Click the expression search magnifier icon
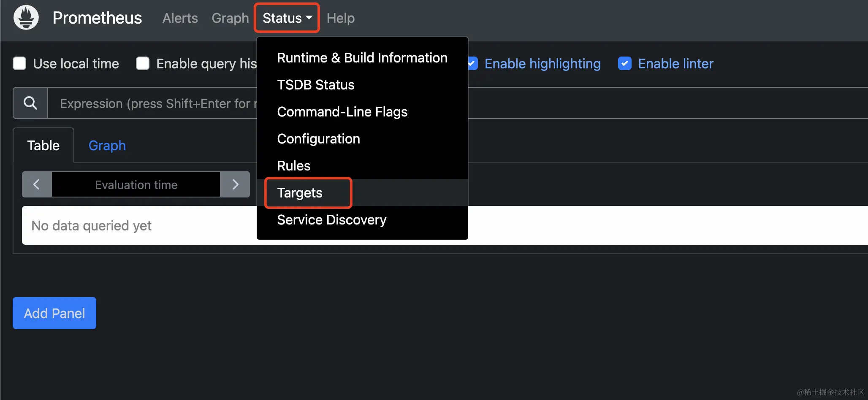The width and height of the screenshot is (868, 400). (30, 103)
